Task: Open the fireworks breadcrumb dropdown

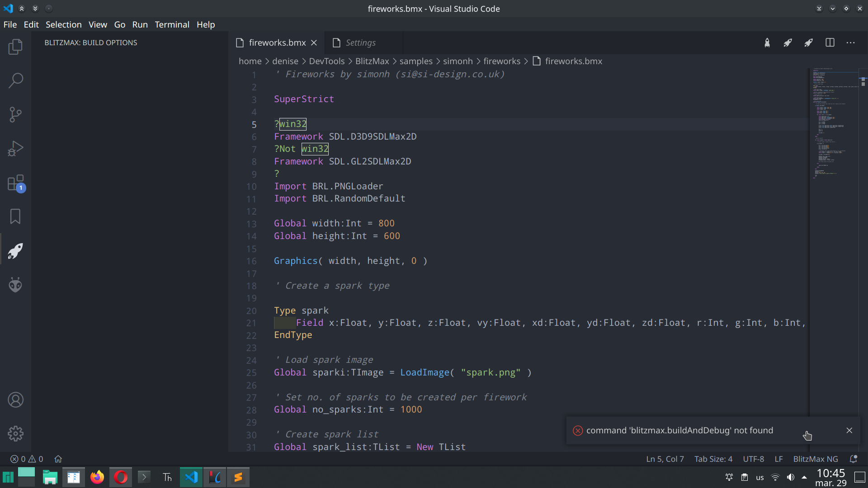Action: 502,61
